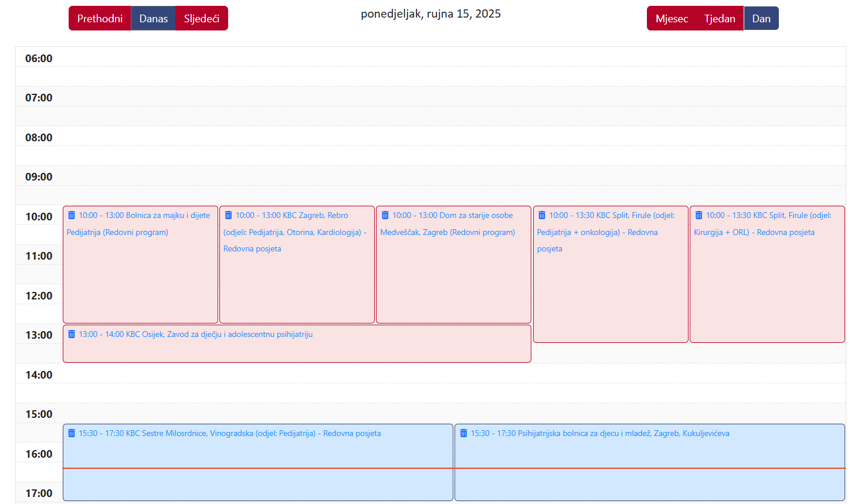
Task: Click trash icon on KBC Zagreb Rebro event
Action: point(228,215)
